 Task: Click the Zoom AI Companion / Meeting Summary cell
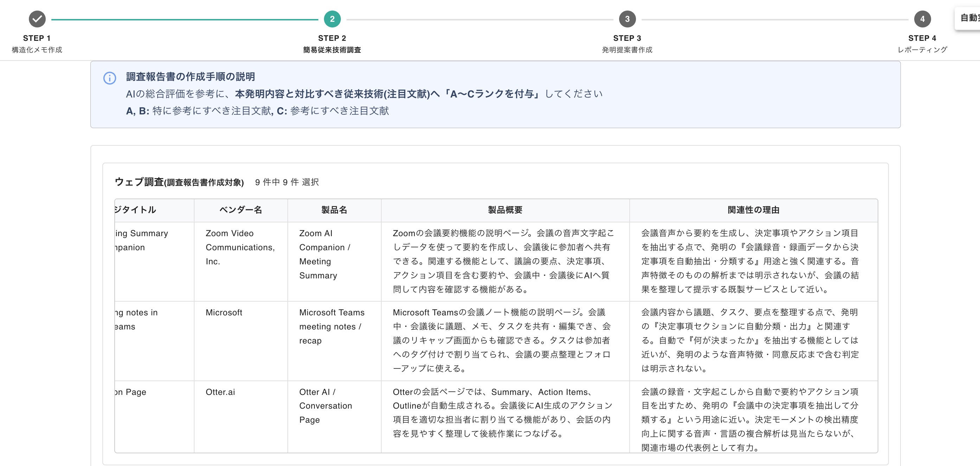[x=335, y=262]
